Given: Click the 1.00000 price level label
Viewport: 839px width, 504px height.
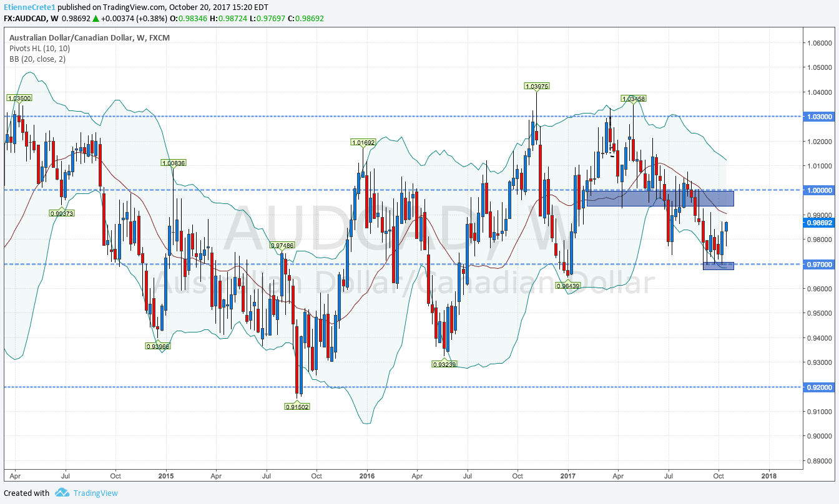Looking at the screenshot, I should click(x=818, y=190).
